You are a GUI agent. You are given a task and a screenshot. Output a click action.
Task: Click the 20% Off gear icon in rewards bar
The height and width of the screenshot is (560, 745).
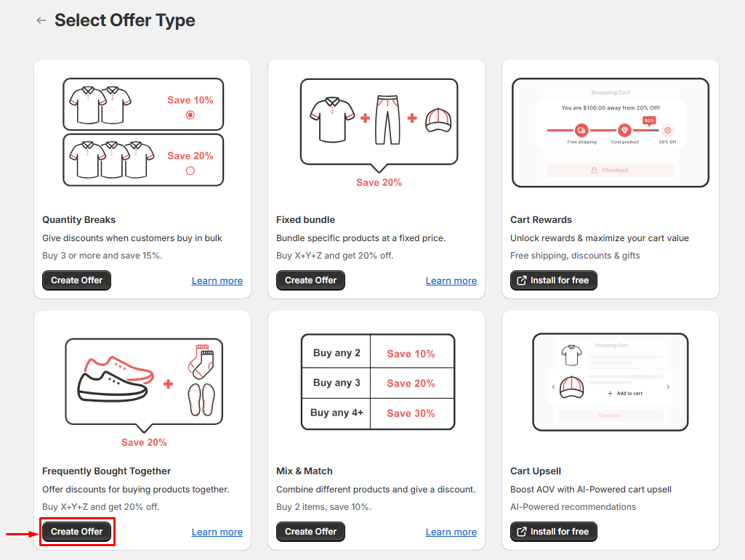[667, 130]
